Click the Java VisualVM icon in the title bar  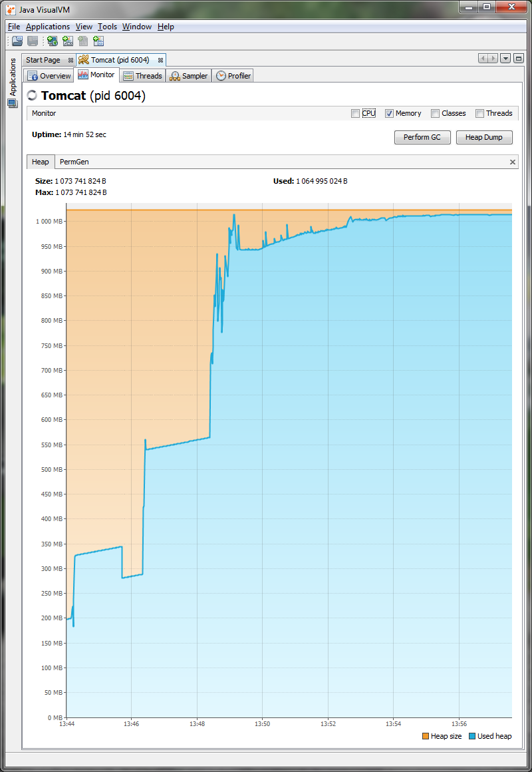click(x=11, y=9)
